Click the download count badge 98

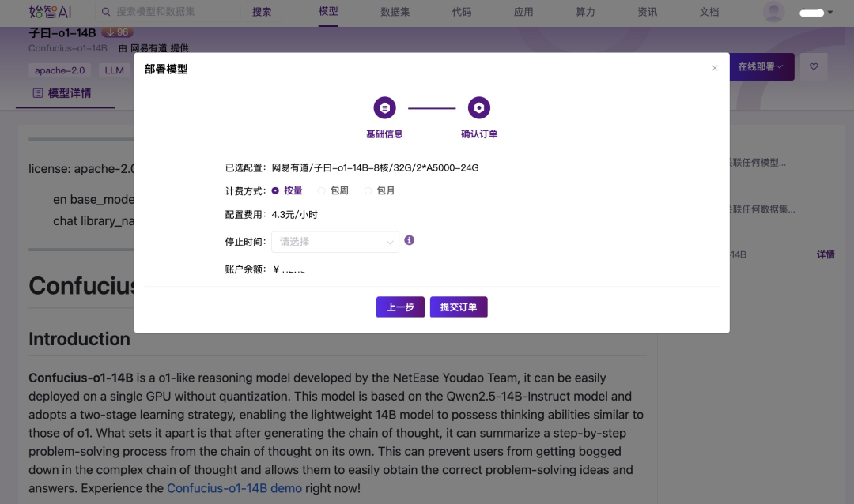click(118, 32)
